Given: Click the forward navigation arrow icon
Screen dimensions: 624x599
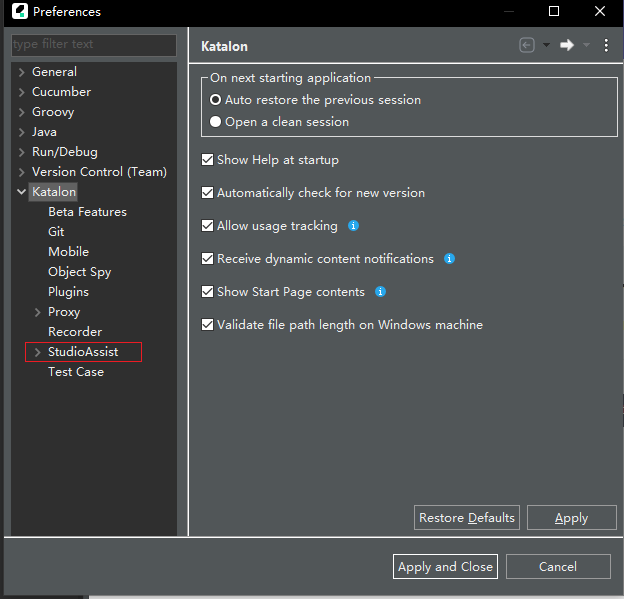Looking at the screenshot, I should coord(567,45).
